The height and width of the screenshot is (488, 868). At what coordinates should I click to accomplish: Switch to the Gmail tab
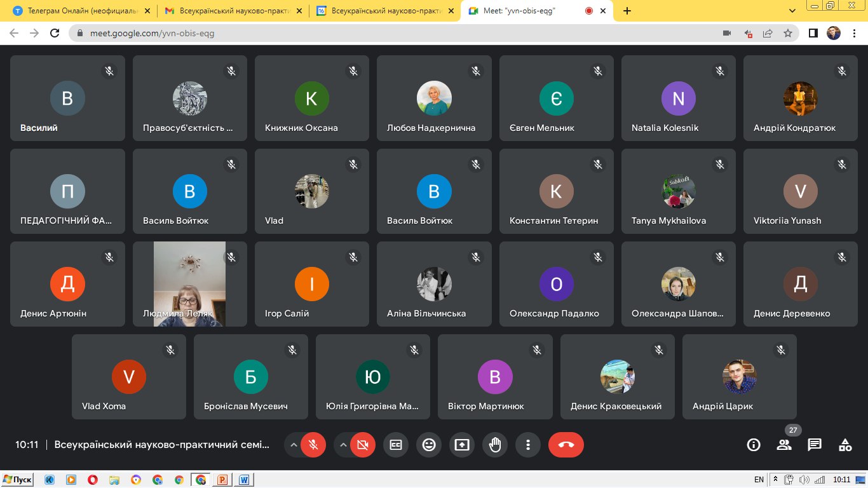pos(232,11)
